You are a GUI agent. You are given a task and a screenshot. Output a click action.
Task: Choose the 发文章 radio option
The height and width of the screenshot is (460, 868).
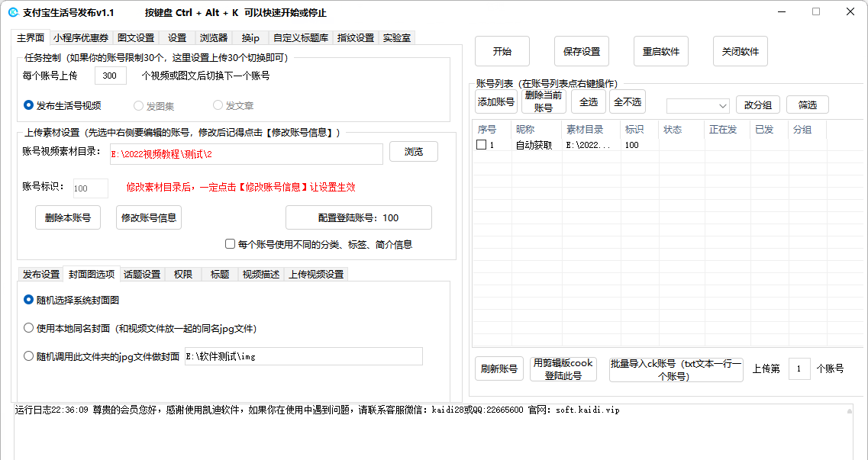(233, 105)
